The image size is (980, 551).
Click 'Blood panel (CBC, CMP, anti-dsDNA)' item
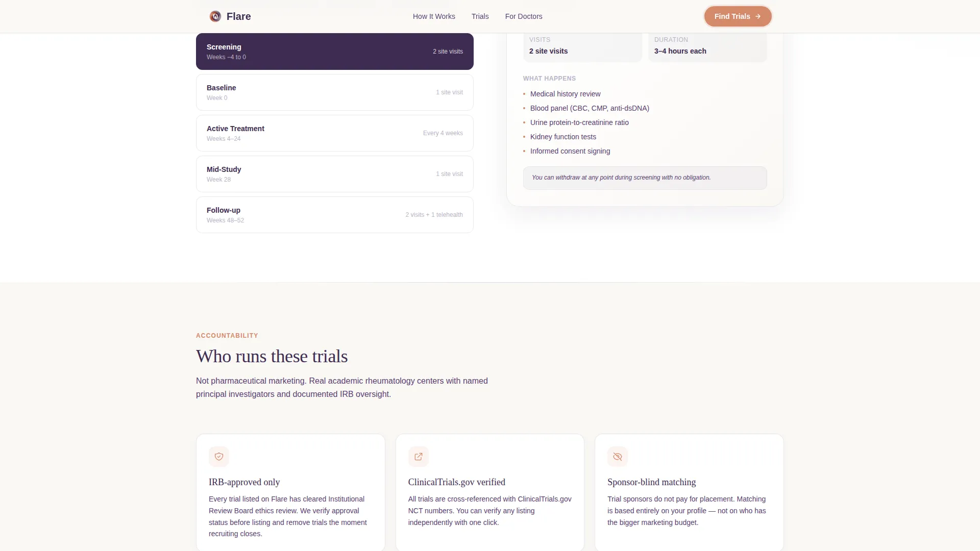pos(590,108)
